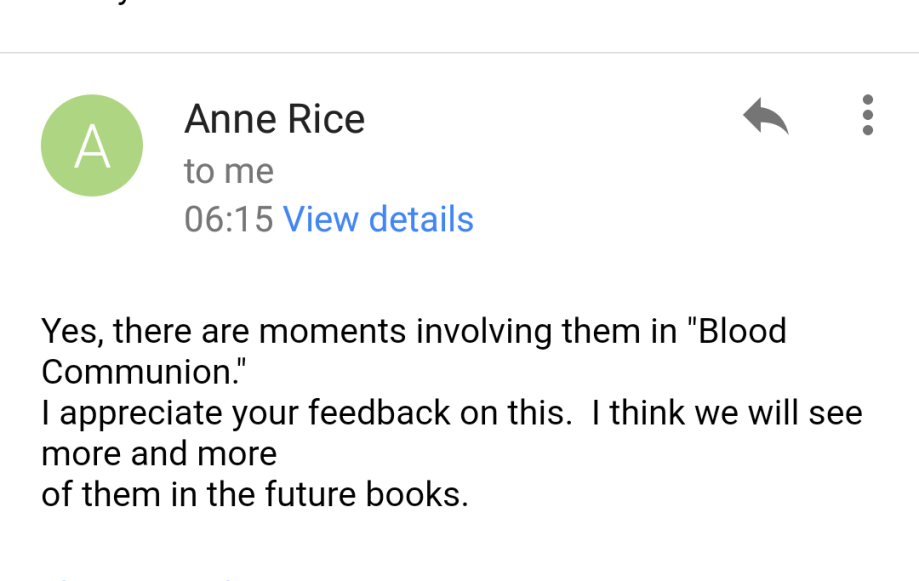Click the sender name Anne Rice

point(275,120)
